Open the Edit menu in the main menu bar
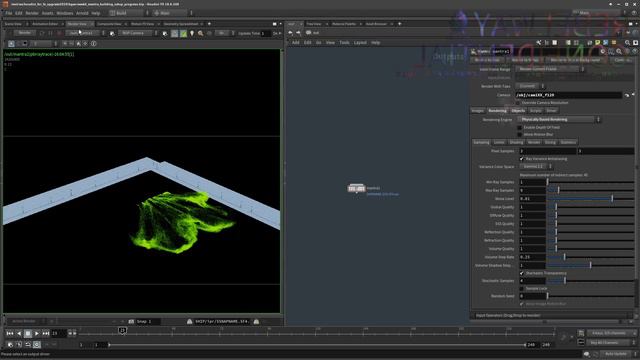640x360 pixels. [x=19, y=13]
